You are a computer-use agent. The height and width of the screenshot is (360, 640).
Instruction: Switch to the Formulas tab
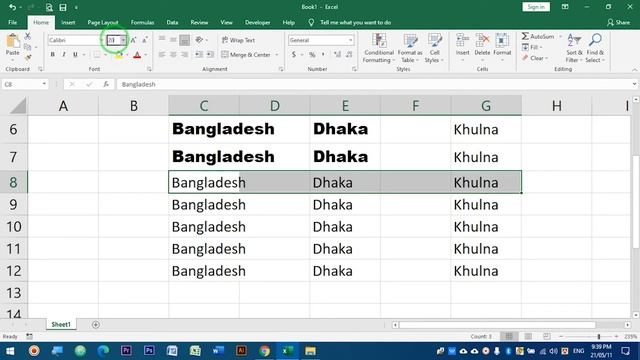(x=142, y=22)
